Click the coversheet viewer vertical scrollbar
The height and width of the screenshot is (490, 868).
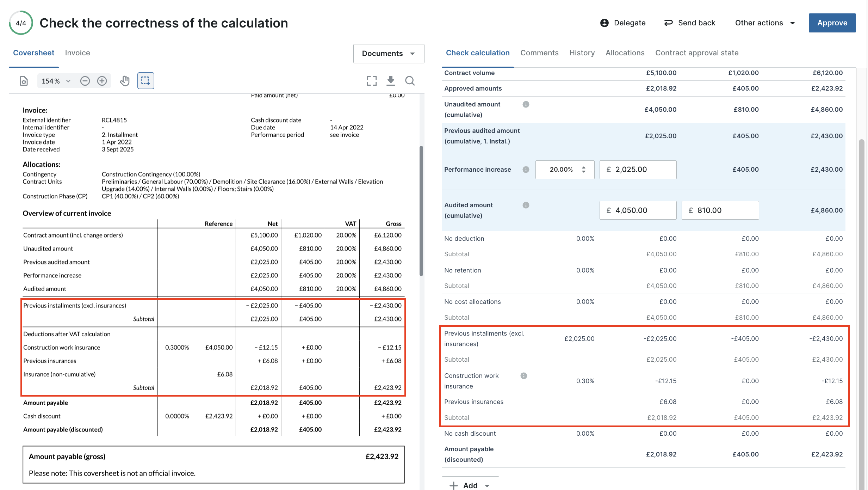421,211
